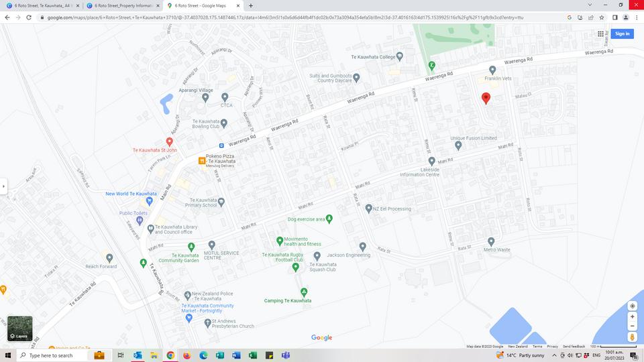This screenshot has width=644, height=362.
Task: Open the Chrome profile avatar
Action: (x=626, y=17)
